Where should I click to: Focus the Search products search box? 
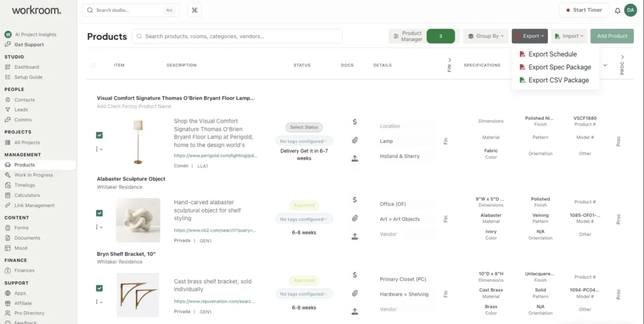[237, 36]
